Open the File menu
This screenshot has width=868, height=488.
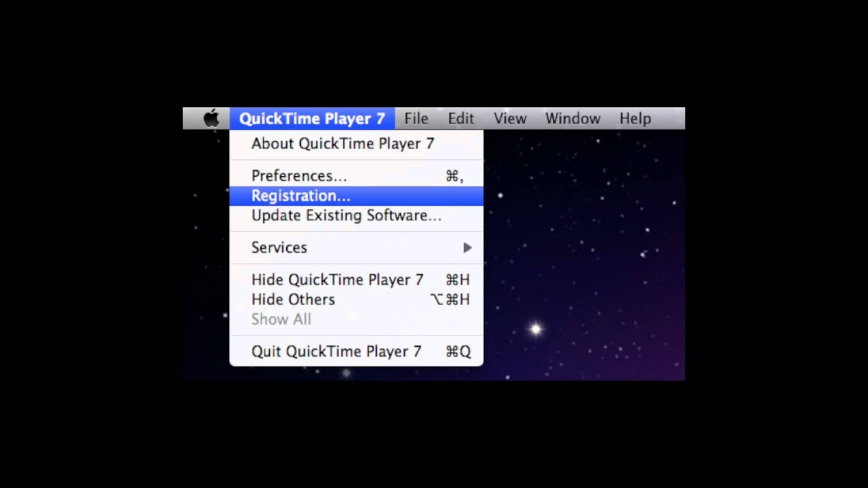[x=416, y=119]
